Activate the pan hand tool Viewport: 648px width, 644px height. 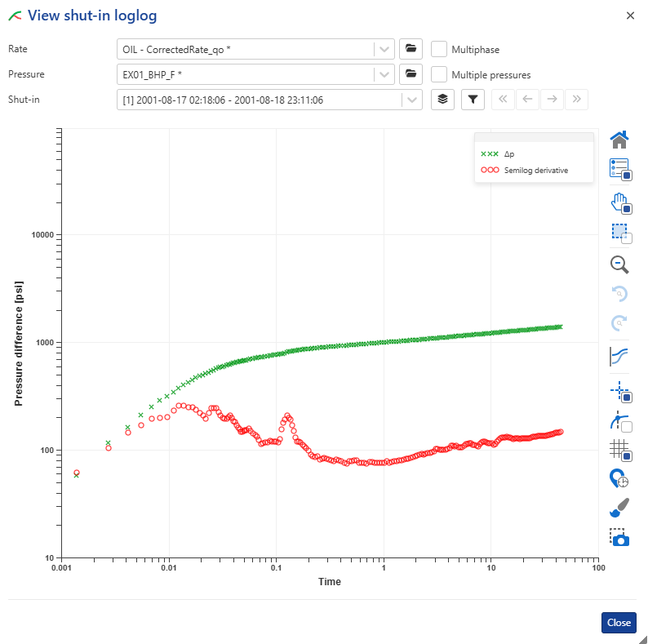click(x=619, y=202)
